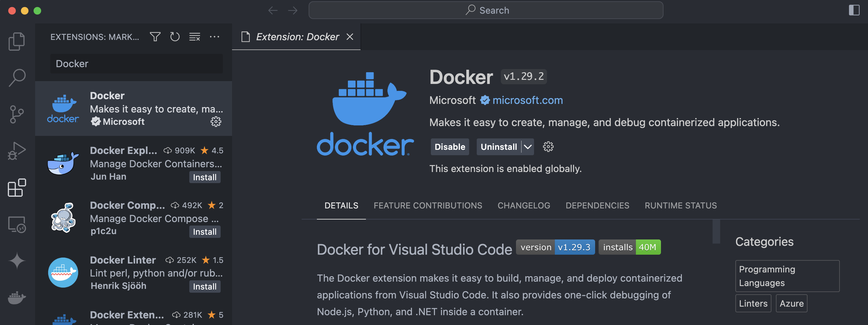Click the Jun Han publisher name

(108, 177)
